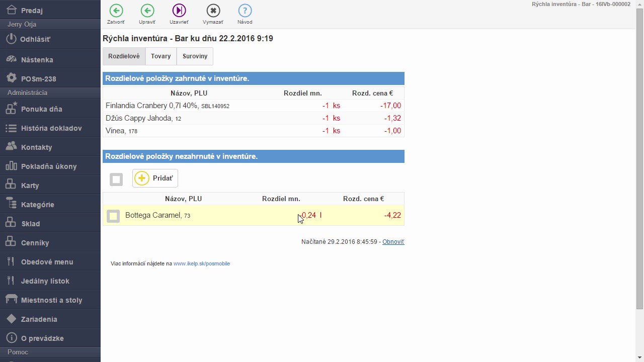Click the Sklad warehouse icon
Viewport: 644px width, 362px height.
11,223
